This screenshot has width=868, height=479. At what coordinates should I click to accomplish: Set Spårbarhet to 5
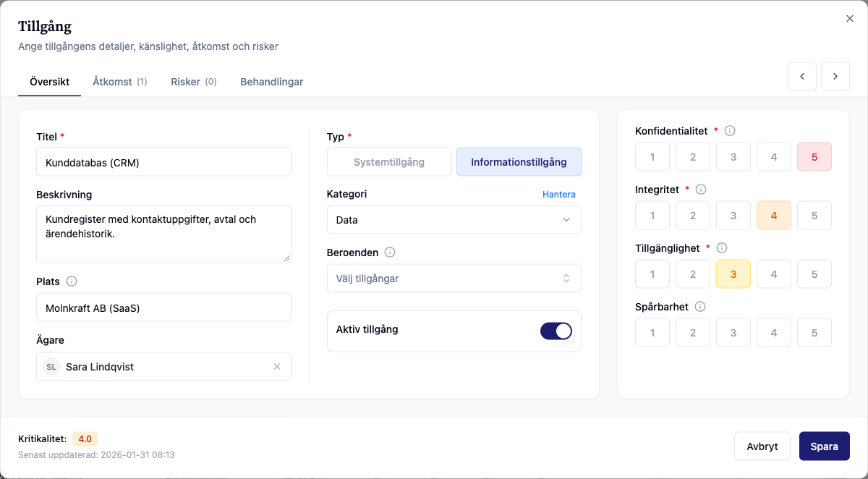[814, 333]
